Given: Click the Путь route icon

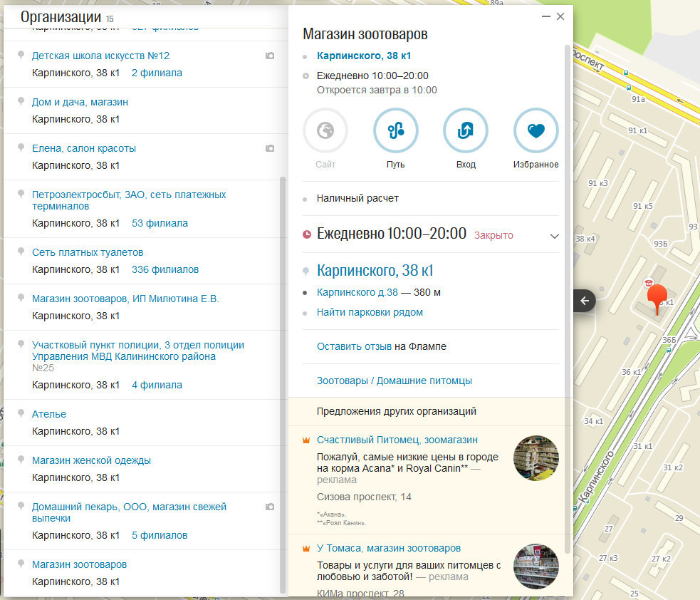Looking at the screenshot, I should [395, 130].
